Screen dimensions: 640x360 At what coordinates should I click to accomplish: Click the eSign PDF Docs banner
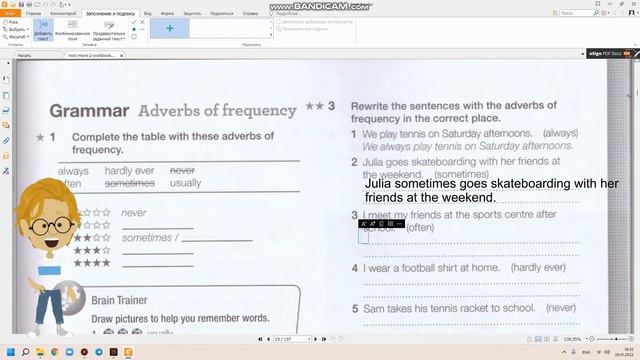point(612,53)
